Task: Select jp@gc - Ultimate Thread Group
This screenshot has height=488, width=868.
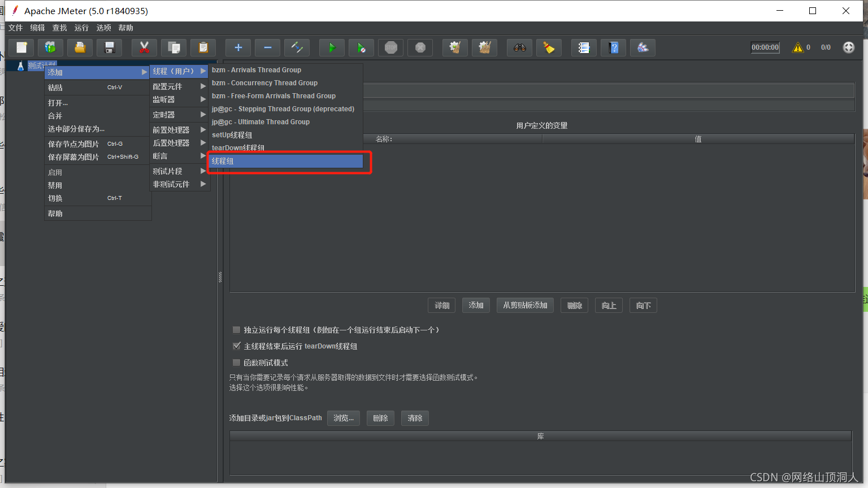Action: 286,122
